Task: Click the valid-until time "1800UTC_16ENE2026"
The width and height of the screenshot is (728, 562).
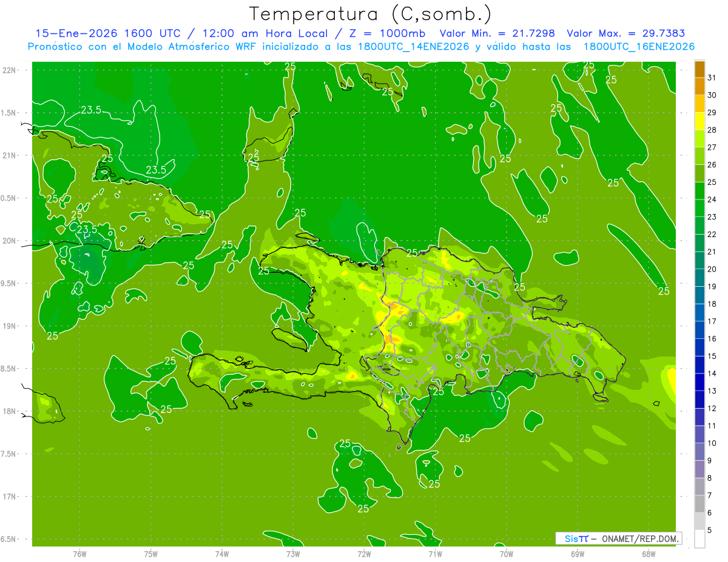Action: coord(639,47)
